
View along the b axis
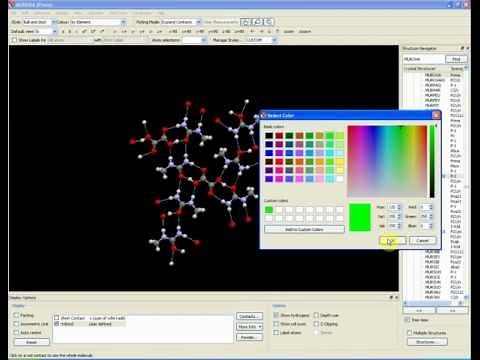click(70, 31)
